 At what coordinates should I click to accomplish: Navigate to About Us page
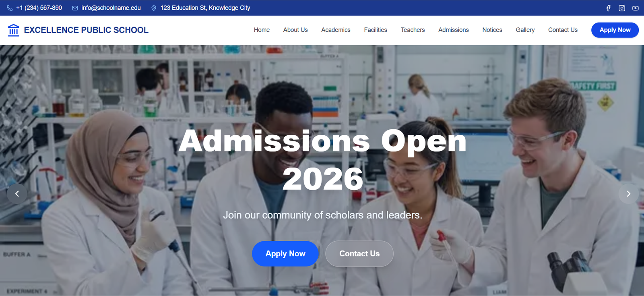pos(295,30)
